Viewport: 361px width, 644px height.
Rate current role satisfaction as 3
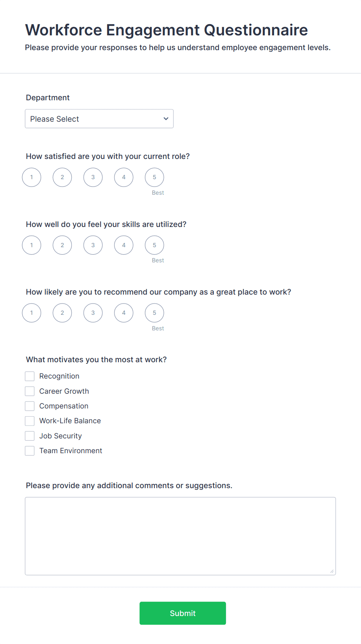[x=93, y=177]
